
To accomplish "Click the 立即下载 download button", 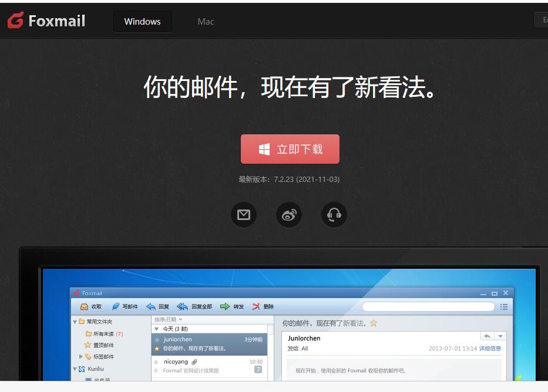I will click(x=290, y=149).
